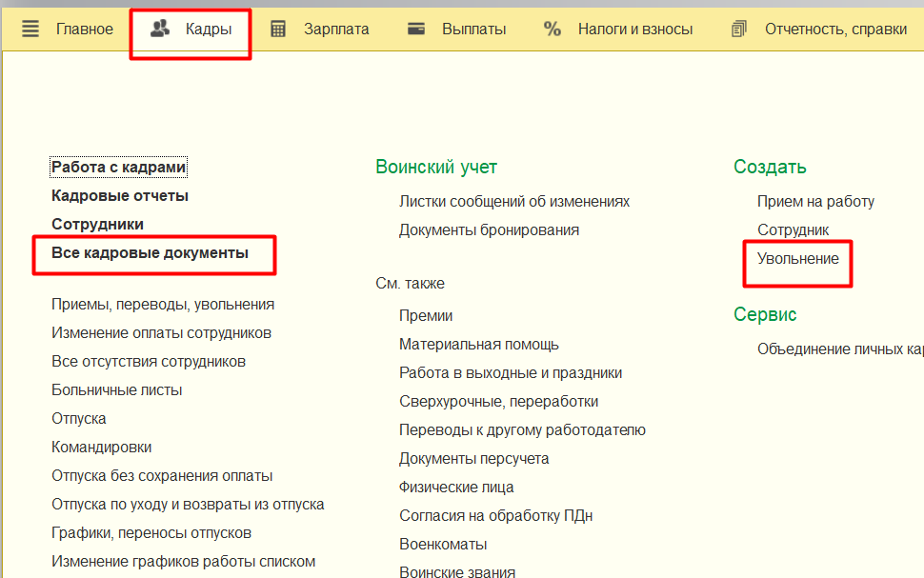Viewport: 924px width, 578px height.
Task: Switch to the Главное section
Action: tap(85, 28)
